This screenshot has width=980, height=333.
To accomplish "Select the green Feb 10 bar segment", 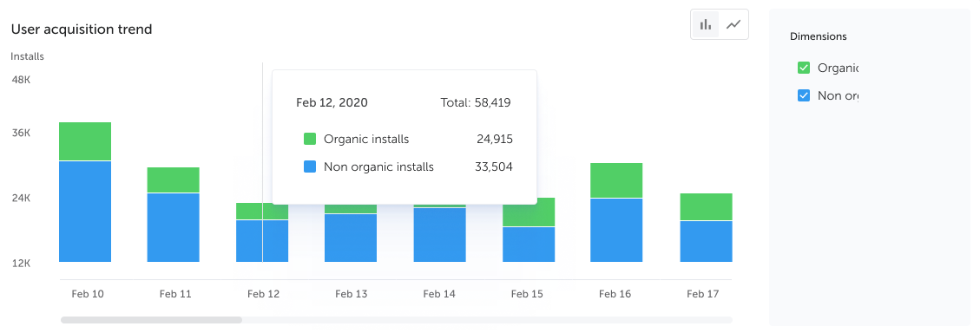I will click(85, 142).
